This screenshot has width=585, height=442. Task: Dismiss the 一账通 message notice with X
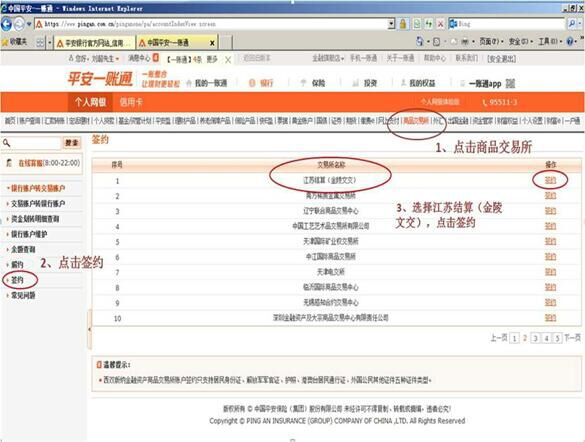[228, 60]
